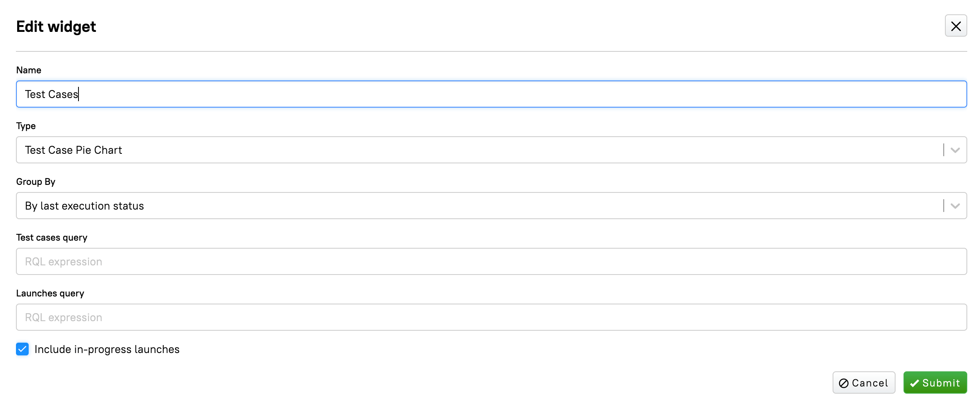Viewport: 980px width, 408px height.
Task: Click into the Test cases query field
Action: pos(491,262)
